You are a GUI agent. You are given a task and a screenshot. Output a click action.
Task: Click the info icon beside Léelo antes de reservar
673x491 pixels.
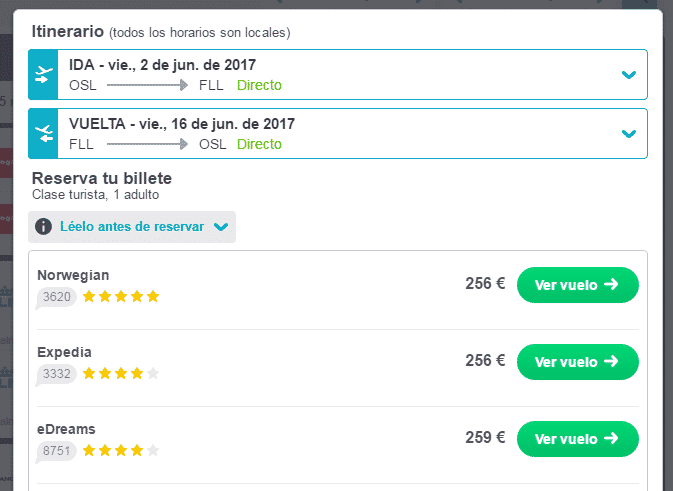[43, 227]
